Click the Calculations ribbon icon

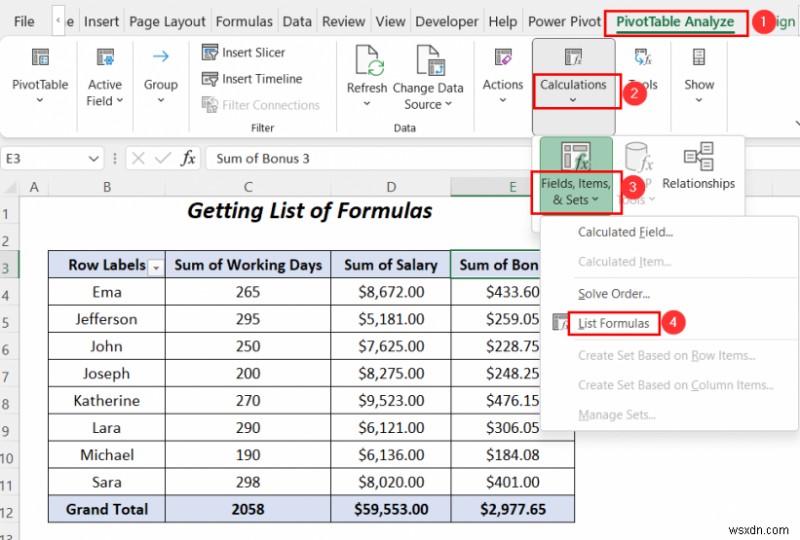573,57
